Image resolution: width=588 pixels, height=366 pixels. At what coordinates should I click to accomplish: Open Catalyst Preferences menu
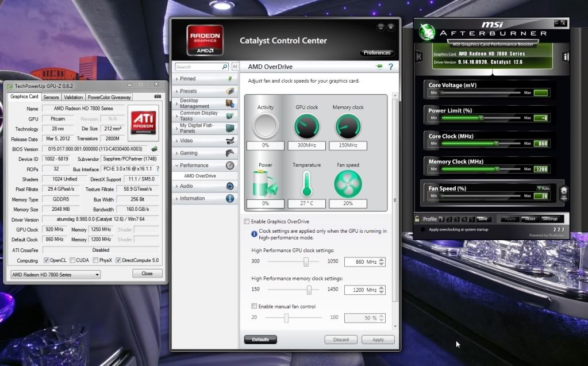pos(377,53)
